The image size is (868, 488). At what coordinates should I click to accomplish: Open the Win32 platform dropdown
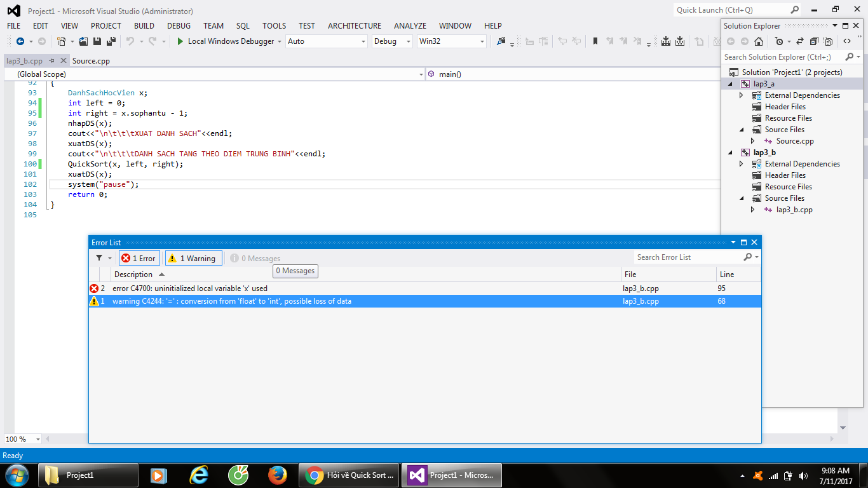451,41
